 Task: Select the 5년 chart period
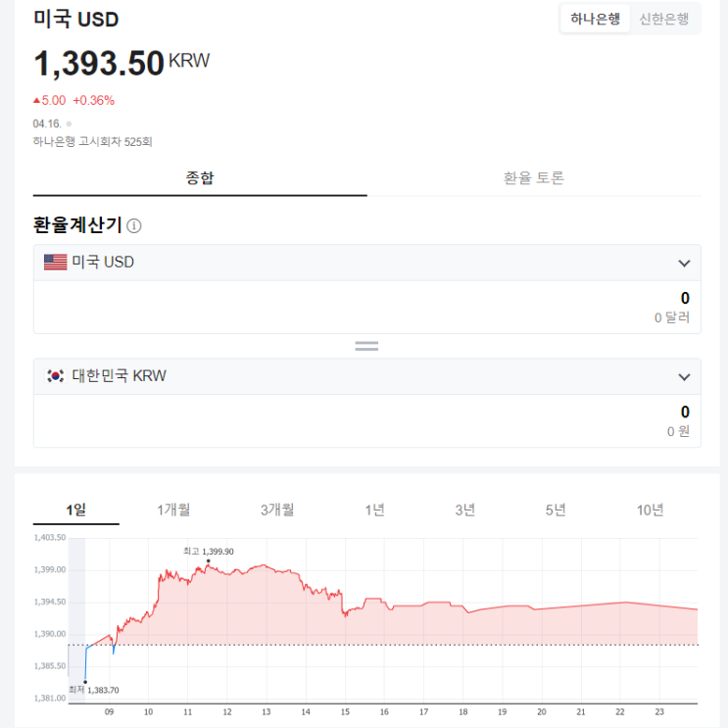click(556, 510)
